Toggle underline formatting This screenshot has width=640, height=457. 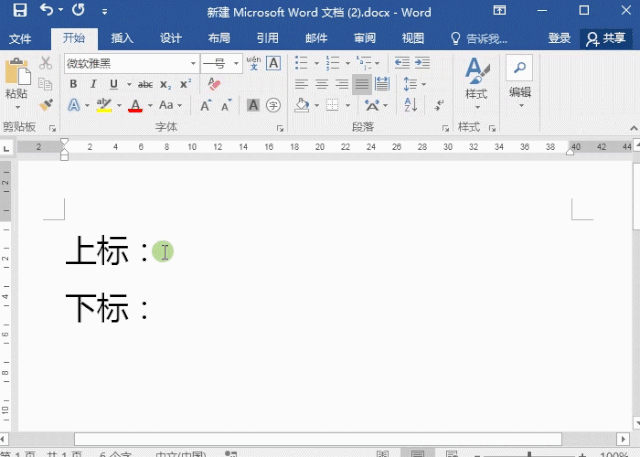pyautogui.click(x=114, y=84)
